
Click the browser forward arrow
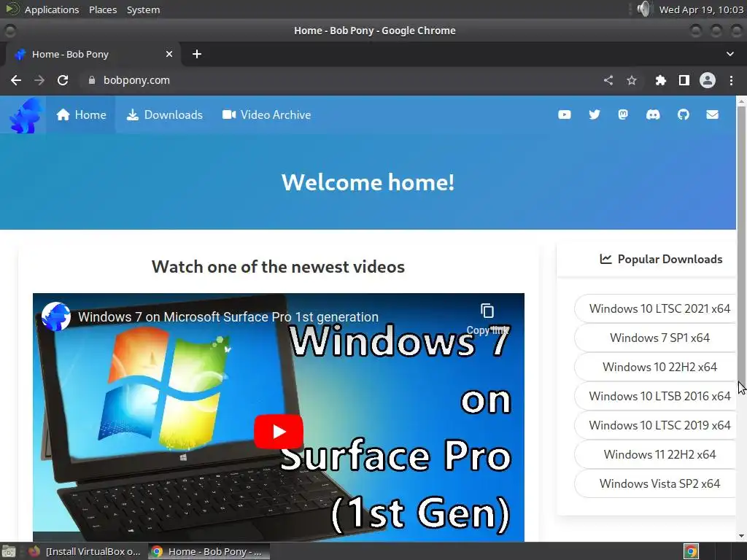click(39, 80)
